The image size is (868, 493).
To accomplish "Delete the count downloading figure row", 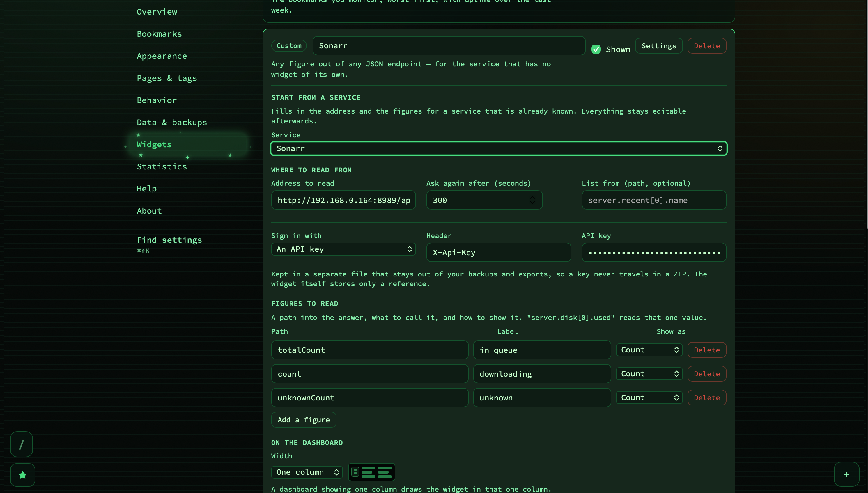I will coord(706,373).
